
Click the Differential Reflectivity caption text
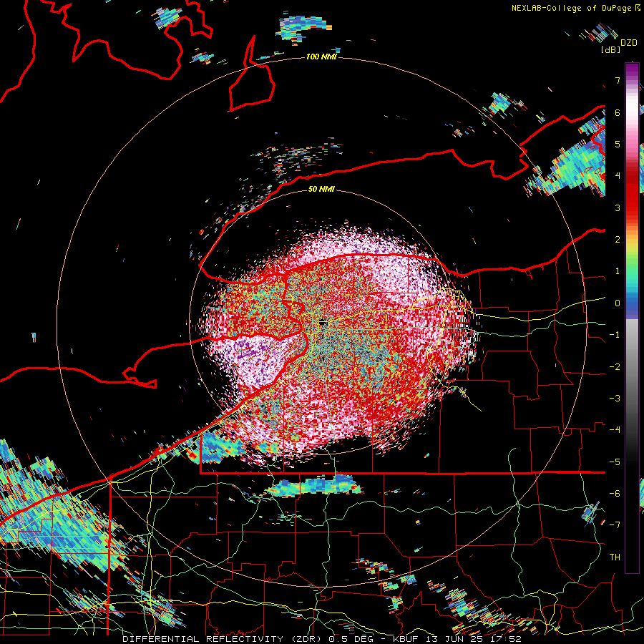[321, 639]
